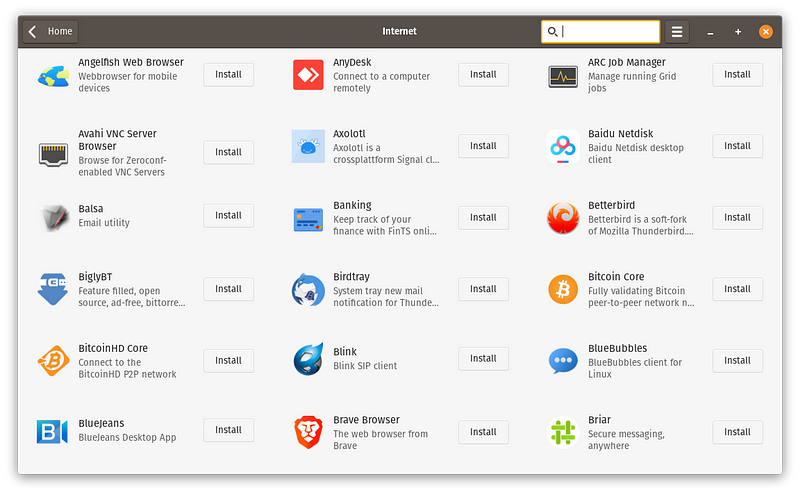Select the BlueJeans app icon

click(52, 432)
